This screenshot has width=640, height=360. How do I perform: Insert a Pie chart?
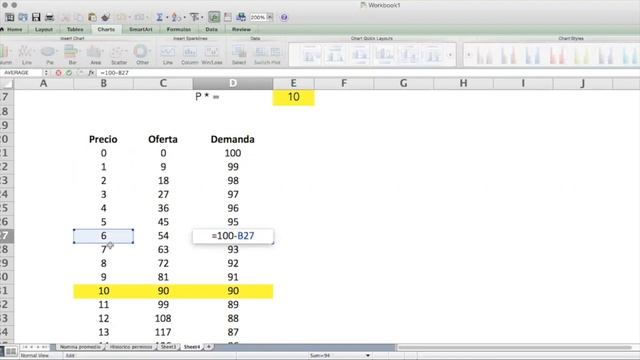(x=49, y=55)
